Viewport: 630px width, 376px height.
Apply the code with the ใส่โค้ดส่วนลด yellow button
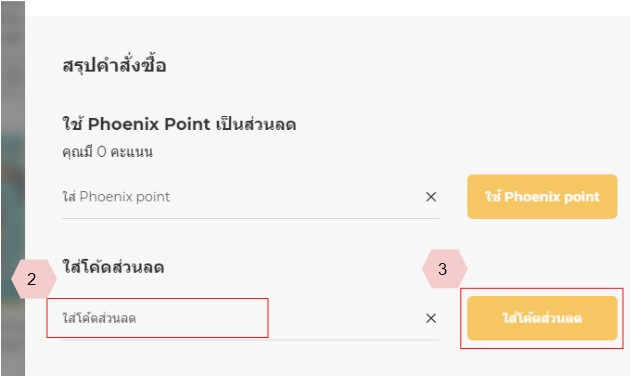coord(542,318)
